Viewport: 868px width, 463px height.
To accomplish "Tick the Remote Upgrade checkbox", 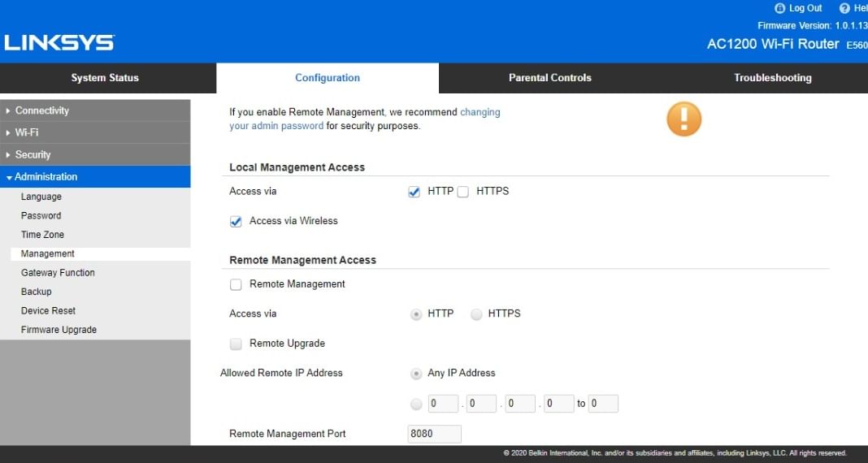I will click(x=236, y=344).
